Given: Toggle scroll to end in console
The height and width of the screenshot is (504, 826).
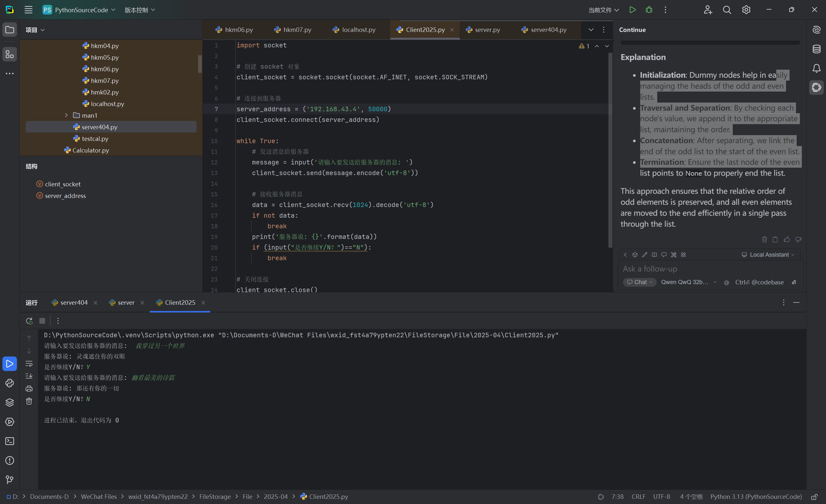Looking at the screenshot, I should coord(29,376).
